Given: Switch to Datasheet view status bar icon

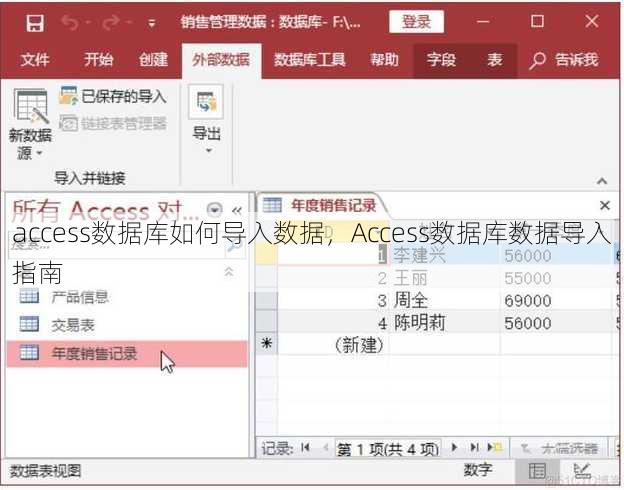Looking at the screenshot, I should (537, 471).
